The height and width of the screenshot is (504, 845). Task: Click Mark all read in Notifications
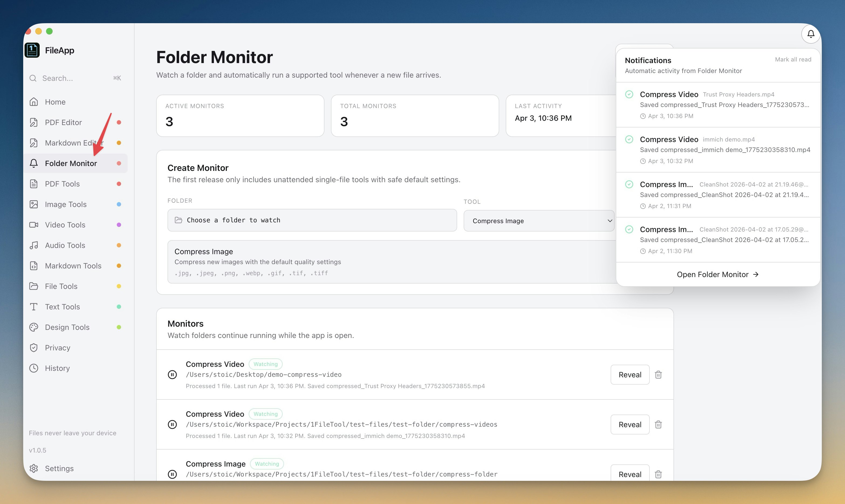[793, 60]
